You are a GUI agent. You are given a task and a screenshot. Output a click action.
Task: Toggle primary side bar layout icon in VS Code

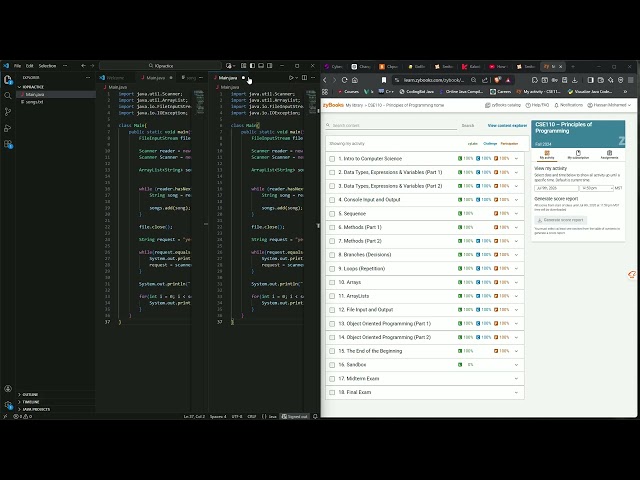coord(252,66)
